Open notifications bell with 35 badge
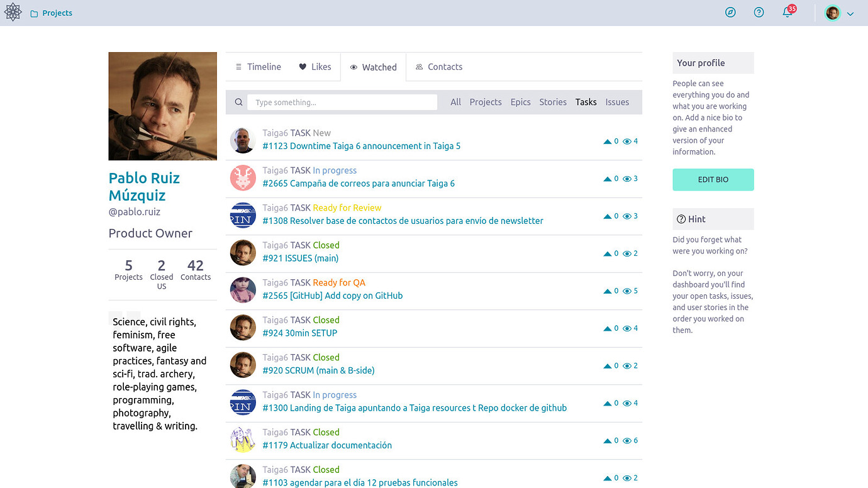This screenshot has height=488, width=868. tap(787, 13)
